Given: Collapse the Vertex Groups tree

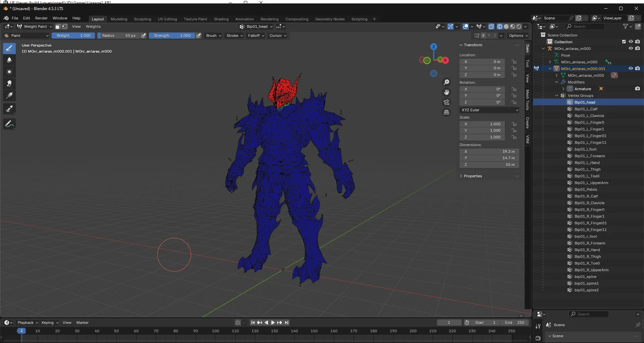Looking at the screenshot, I should [x=557, y=96].
